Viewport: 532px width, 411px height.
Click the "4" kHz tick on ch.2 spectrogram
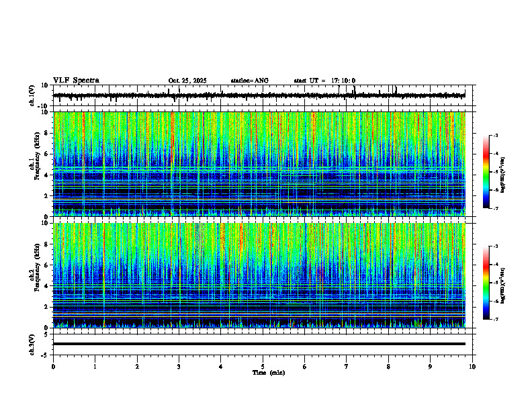click(x=47, y=286)
